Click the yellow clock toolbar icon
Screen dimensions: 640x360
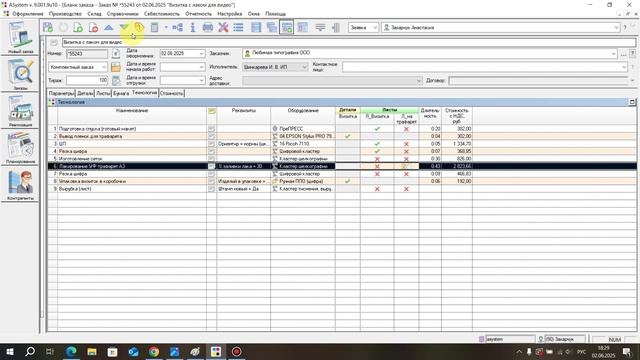[x=139, y=27]
